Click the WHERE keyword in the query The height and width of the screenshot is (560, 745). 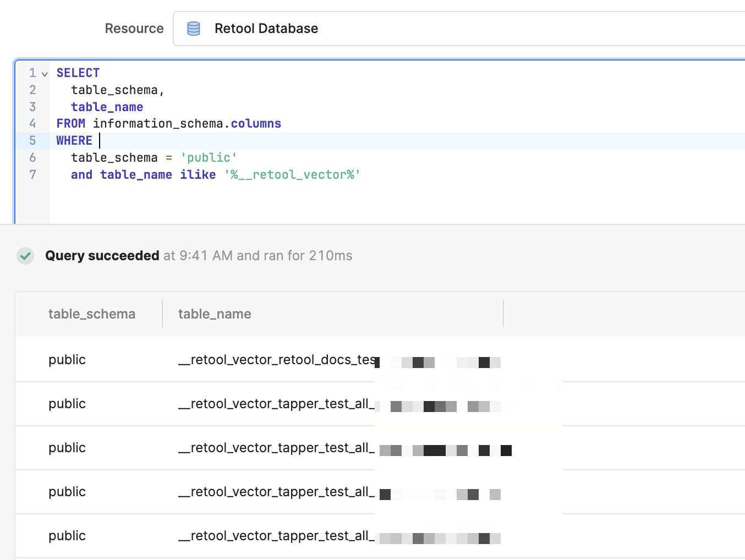(x=74, y=141)
